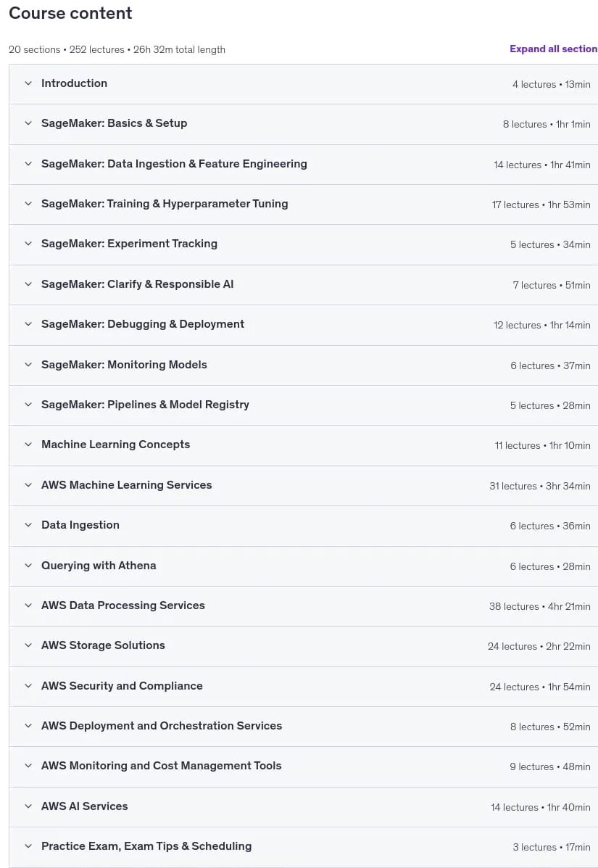The image size is (598, 868).
Task: Expand SageMaker: Basics & Setup chevron
Action: [28, 123]
